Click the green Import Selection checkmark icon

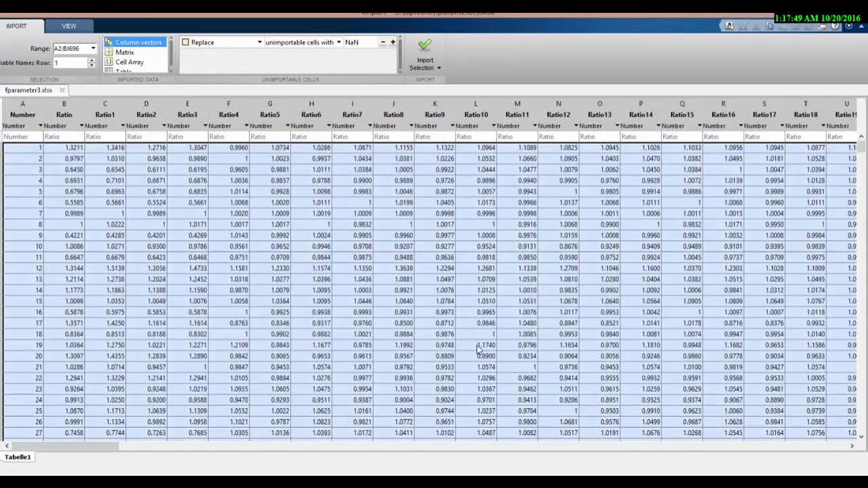(x=425, y=45)
